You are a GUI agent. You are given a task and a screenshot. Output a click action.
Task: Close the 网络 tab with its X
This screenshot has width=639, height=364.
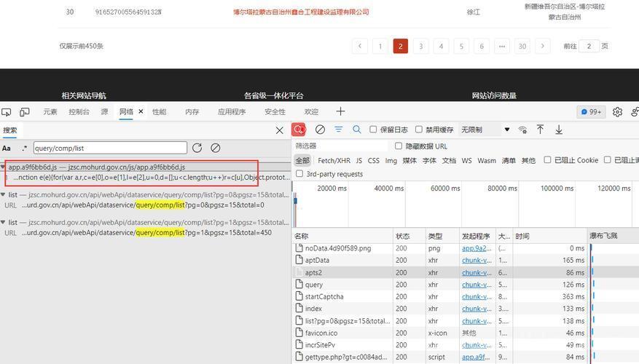141,111
